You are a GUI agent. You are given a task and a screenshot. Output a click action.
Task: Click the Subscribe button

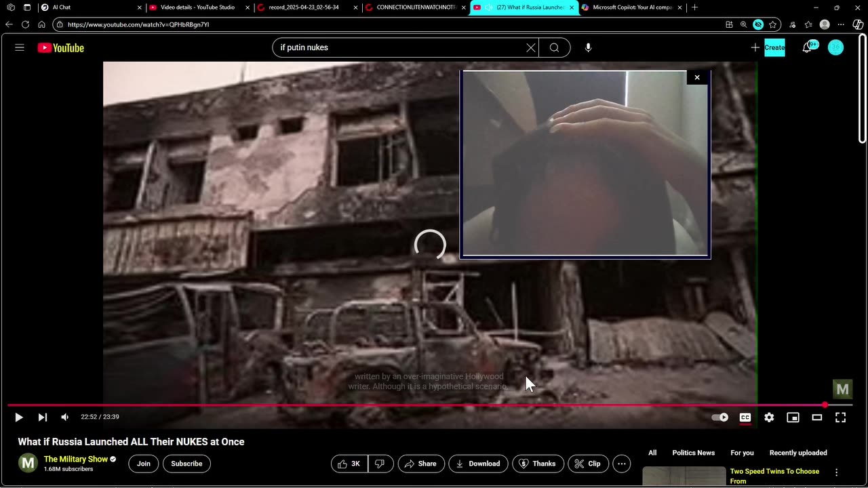click(186, 464)
